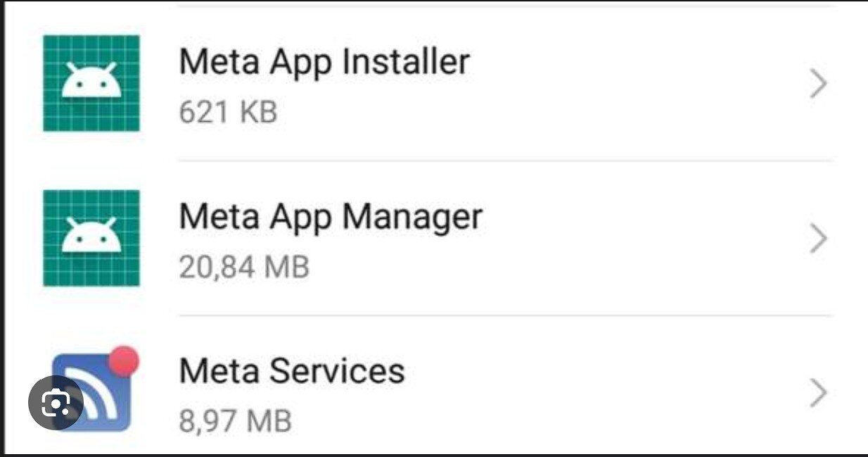Image resolution: width=868 pixels, height=457 pixels.
Task: Click divider between Installer and Manager rows
Action: 505,161
